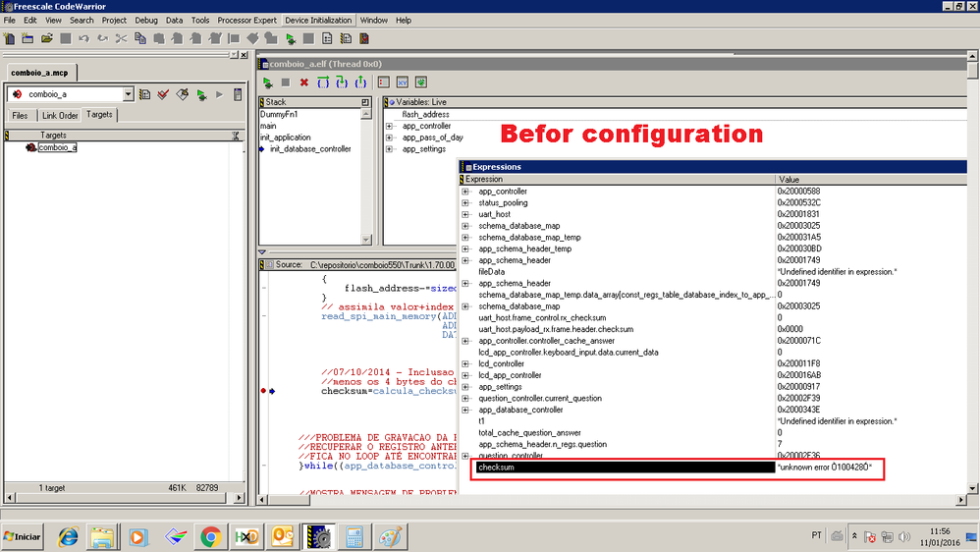
Task: Select init_database_controller in Stack list
Action: (310, 148)
